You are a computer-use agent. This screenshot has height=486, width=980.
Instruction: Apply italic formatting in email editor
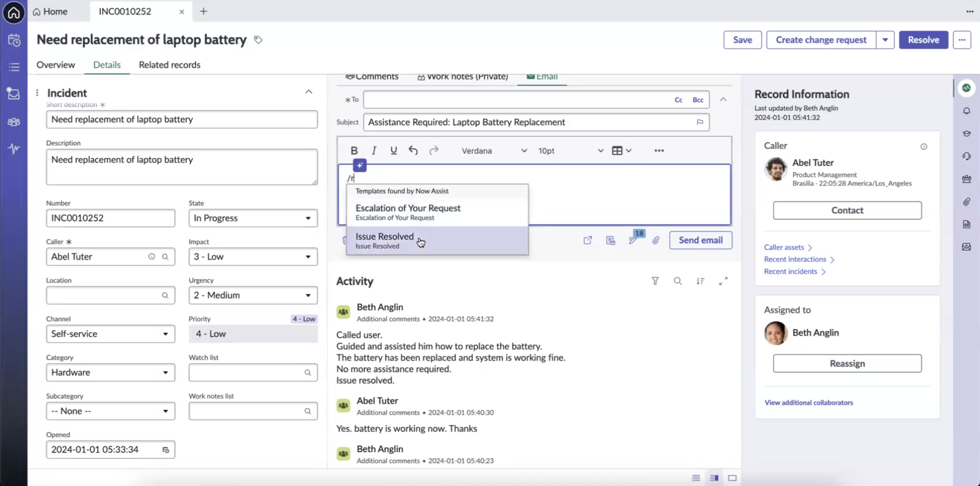tap(374, 151)
